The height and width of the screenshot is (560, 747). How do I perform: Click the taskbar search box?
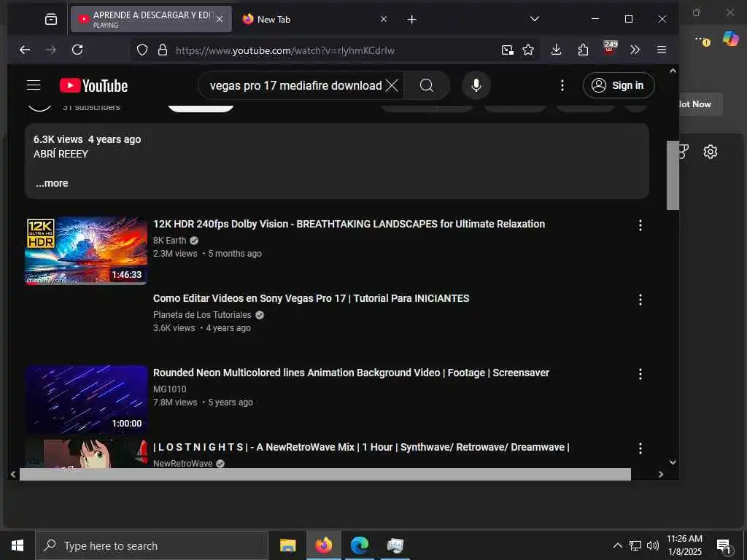click(152, 545)
